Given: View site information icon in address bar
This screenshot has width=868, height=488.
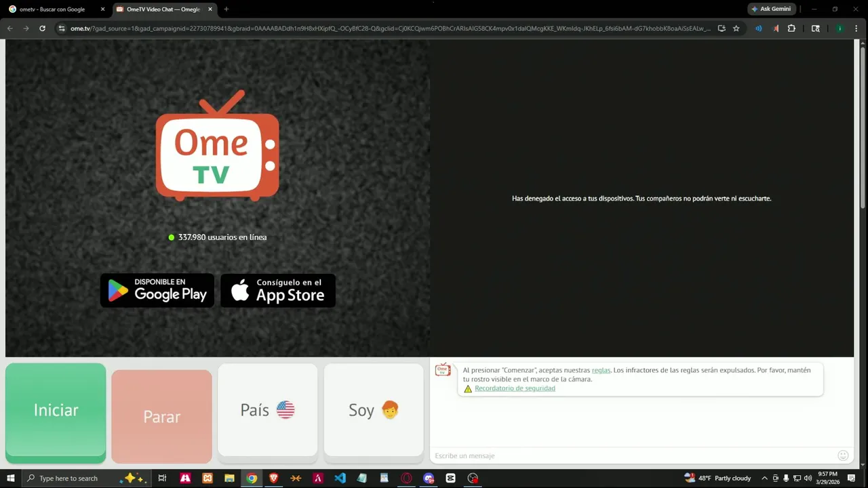Looking at the screenshot, I should (62, 28).
